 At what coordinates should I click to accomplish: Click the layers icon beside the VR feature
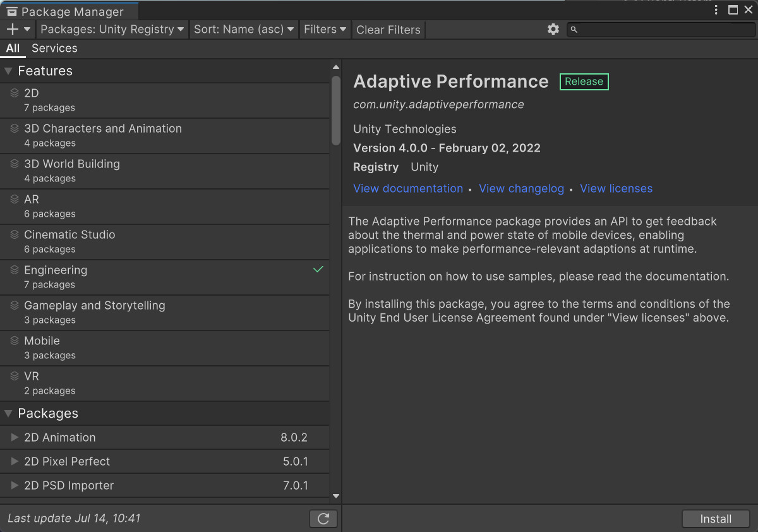point(15,376)
